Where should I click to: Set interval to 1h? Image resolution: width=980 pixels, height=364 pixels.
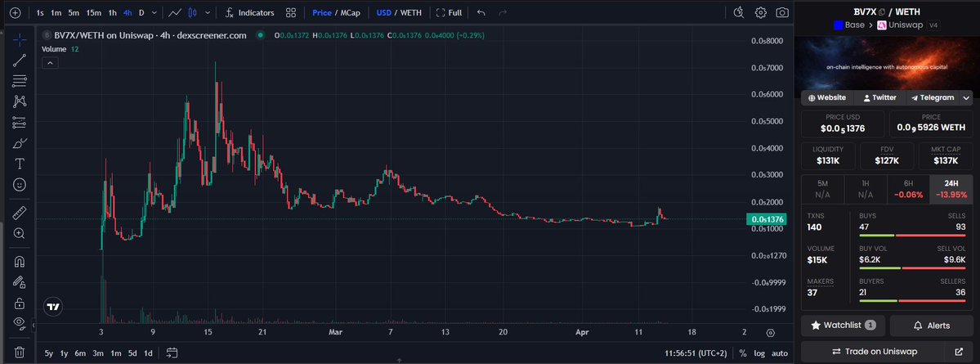[x=112, y=12]
